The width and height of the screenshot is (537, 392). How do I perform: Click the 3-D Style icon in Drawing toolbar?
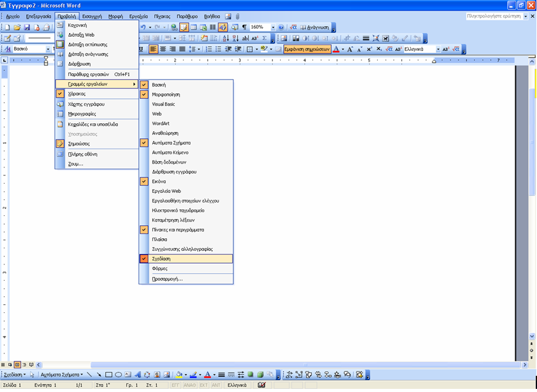coord(260,375)
